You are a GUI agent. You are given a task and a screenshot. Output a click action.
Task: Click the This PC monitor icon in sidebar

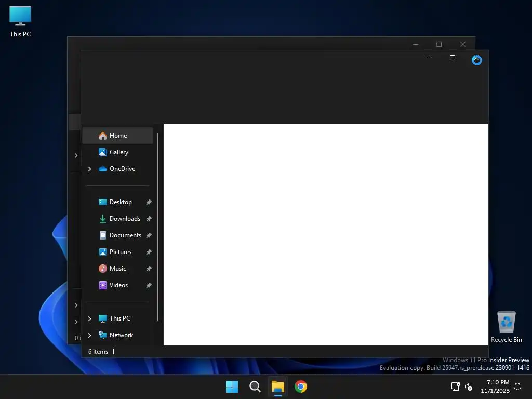click(x=102, y=318)
